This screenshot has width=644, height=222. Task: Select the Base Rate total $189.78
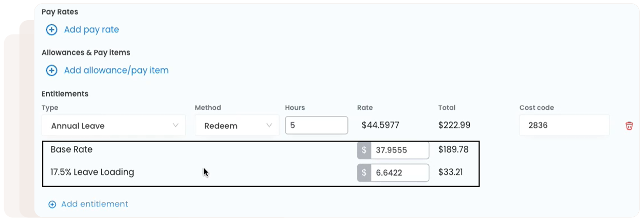[x=454, y=150]
